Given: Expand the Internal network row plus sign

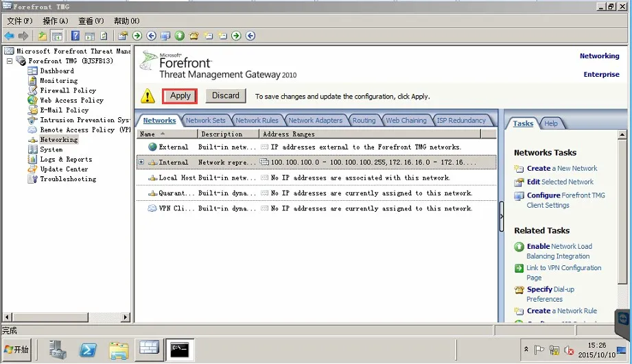Looking at the screenshot, I should tap(141, 162).
